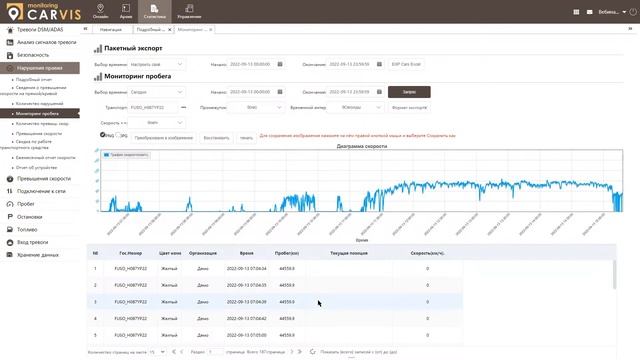Image resolution: width=640 pixels, height=360 pixels.
Task: Open the Архив (archive) section
Action: (x=126, y=11)
